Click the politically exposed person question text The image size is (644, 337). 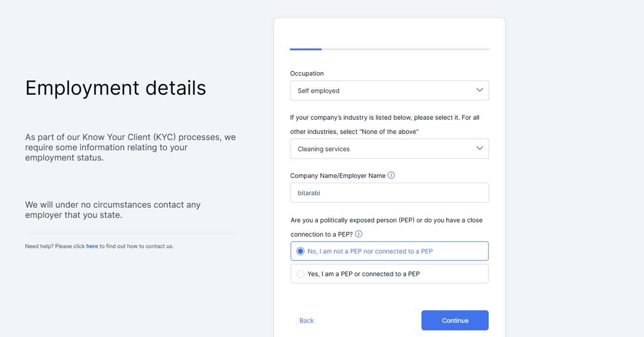point(387,227)
